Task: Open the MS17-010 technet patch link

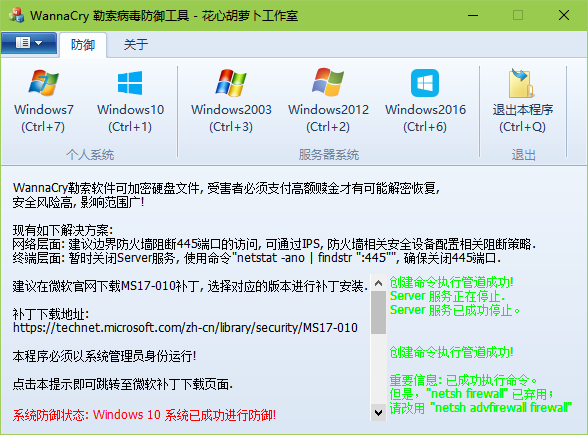Action: [x=185, y=328]
